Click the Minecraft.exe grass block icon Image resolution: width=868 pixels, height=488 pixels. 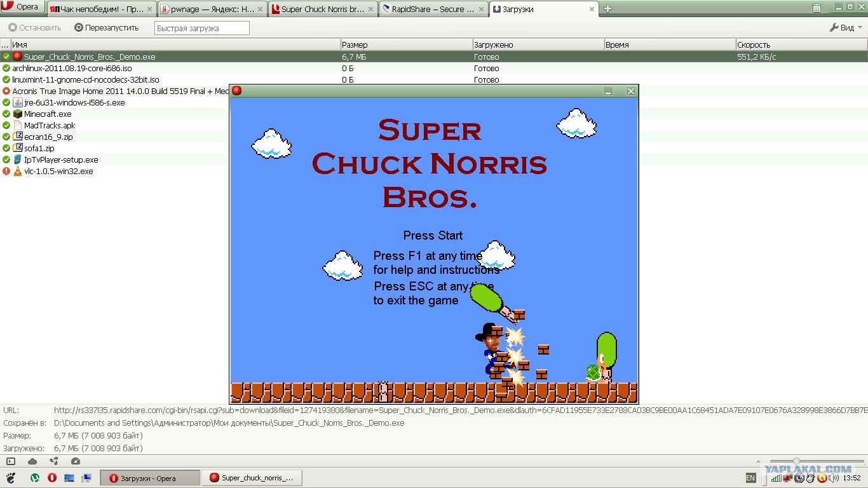pos(18,114)
